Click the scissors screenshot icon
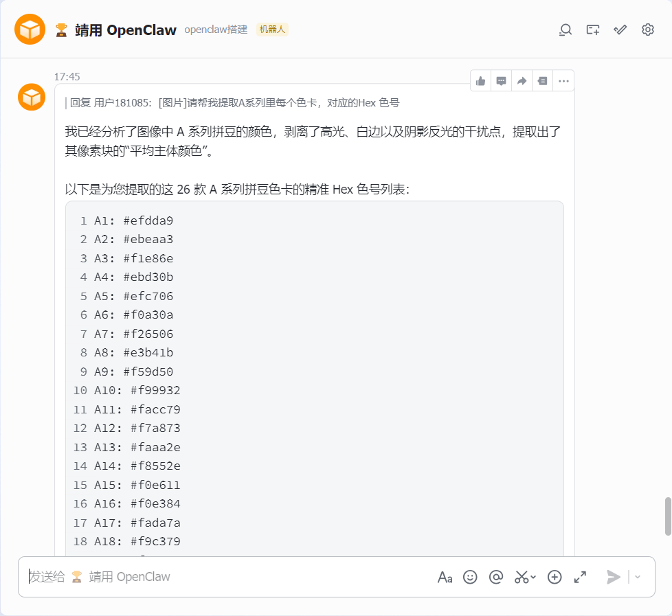Viewport: 672px width, 616px height. 521,577
